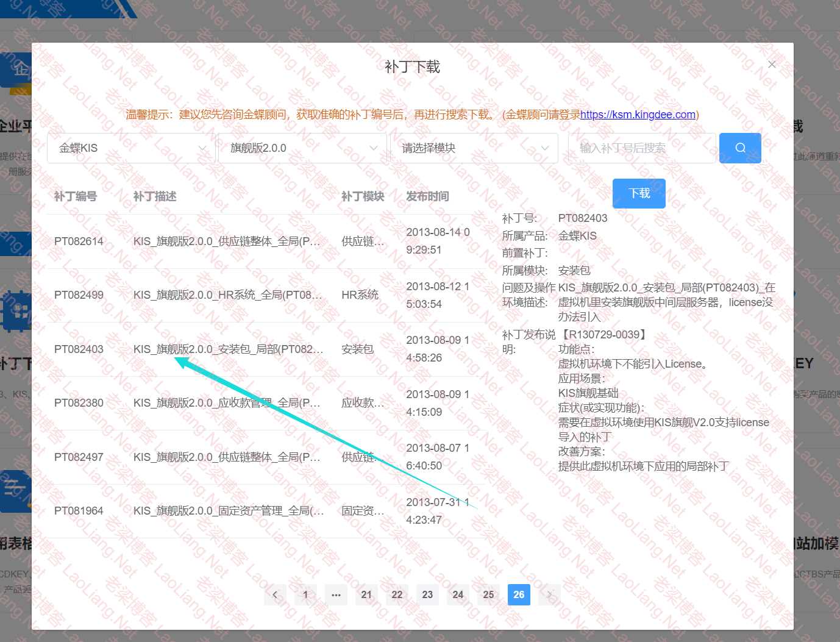Select page 25 in pagination

(x=488, y=594)
